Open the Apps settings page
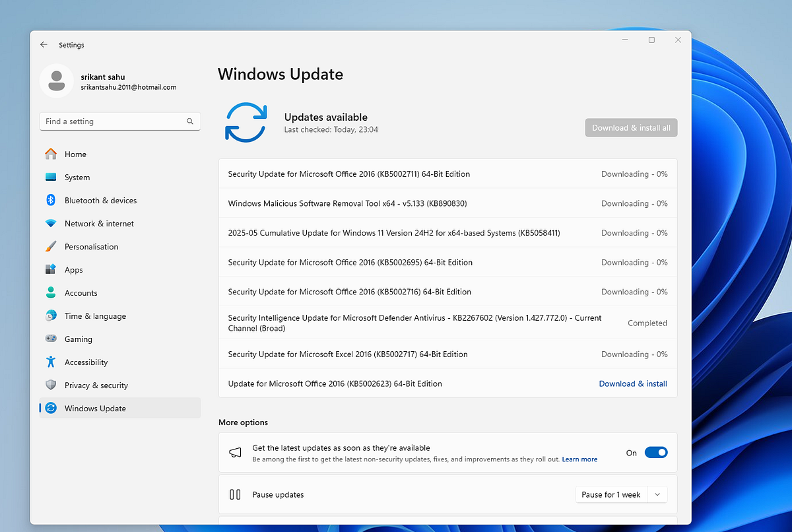The height and width of the screenshot is (532, 792). [x=74, y=270]
